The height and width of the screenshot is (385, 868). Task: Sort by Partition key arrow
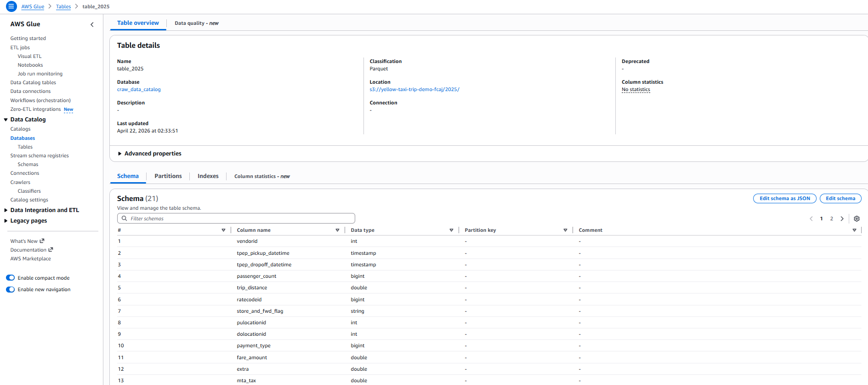[565, 230]
